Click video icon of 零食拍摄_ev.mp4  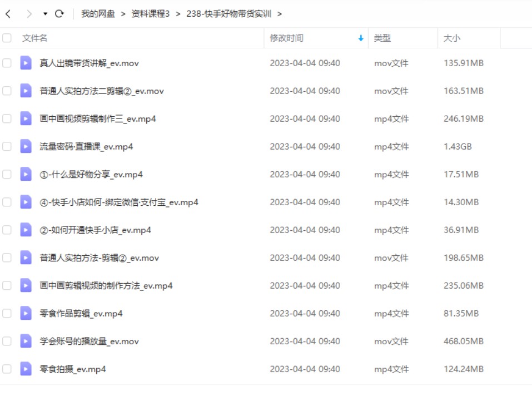[26, 369]
